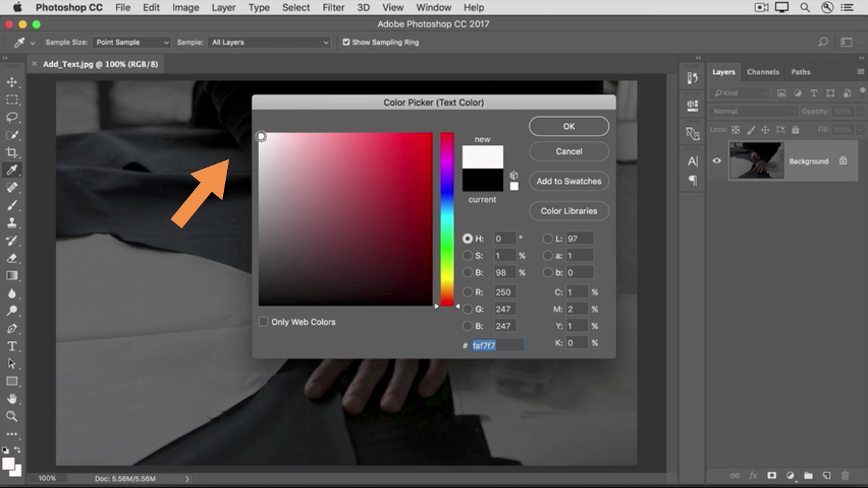Image resolution: width=868 pixels, height=488 pixels.
Task: Toggle the Show Sampling Ring checkbox
Action: click(347, 42)
